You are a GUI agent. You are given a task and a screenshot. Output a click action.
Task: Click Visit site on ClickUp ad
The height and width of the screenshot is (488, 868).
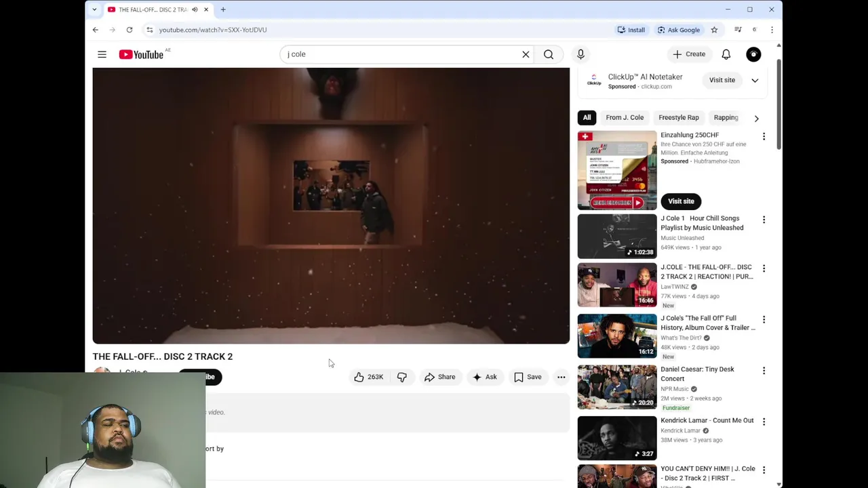[x=722, y=80]
